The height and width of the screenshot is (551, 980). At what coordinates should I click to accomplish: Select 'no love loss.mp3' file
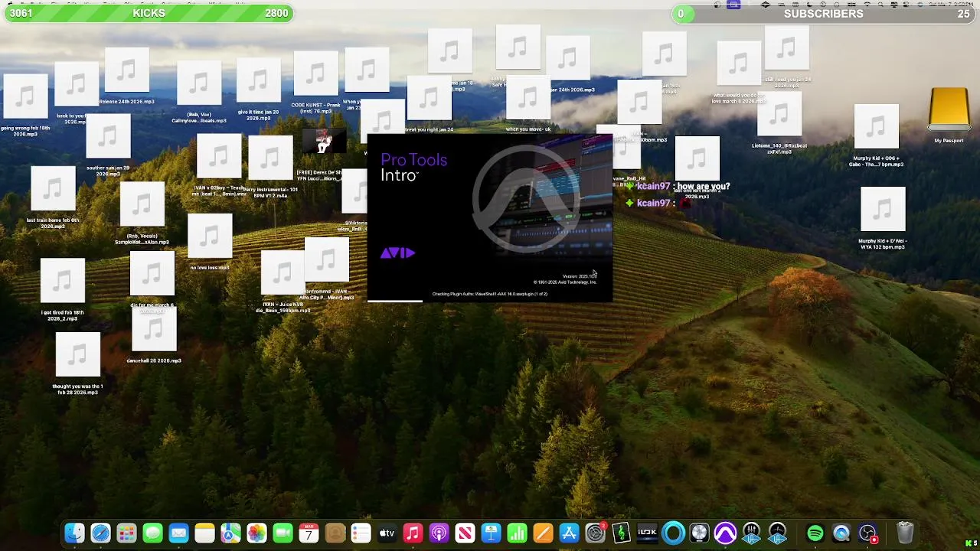coord(210,236)
